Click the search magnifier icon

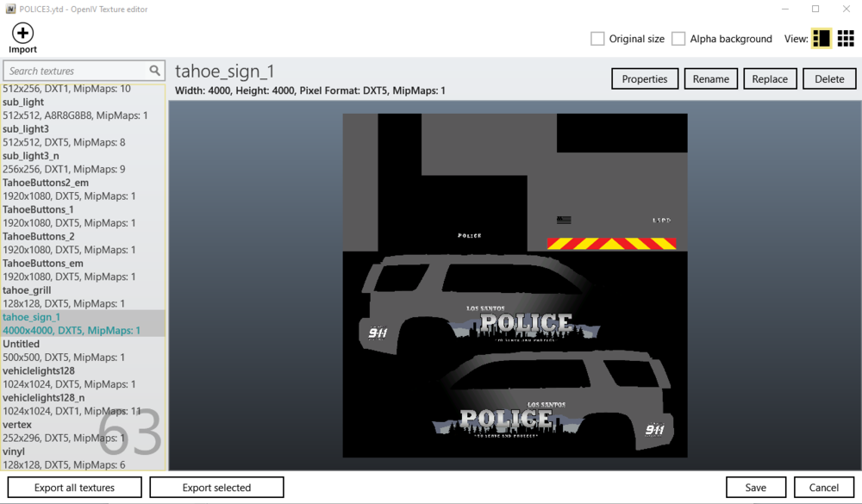[154, 71]
